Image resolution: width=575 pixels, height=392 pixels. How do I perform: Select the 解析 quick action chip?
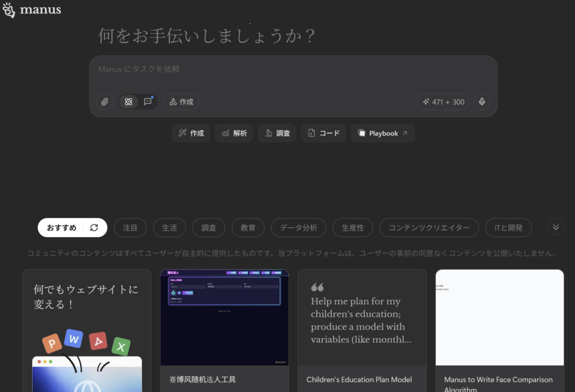pyautogui.click(x=234, y=133)
